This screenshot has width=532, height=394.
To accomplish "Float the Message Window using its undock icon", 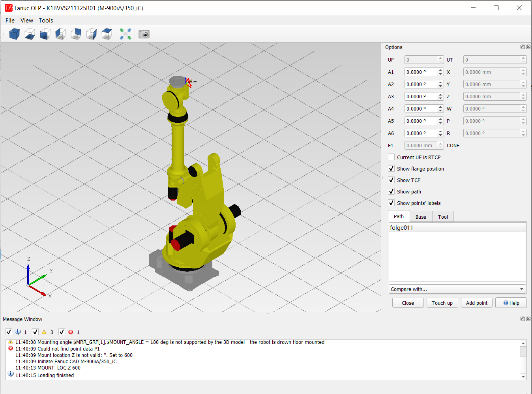I will click(523, 319).
